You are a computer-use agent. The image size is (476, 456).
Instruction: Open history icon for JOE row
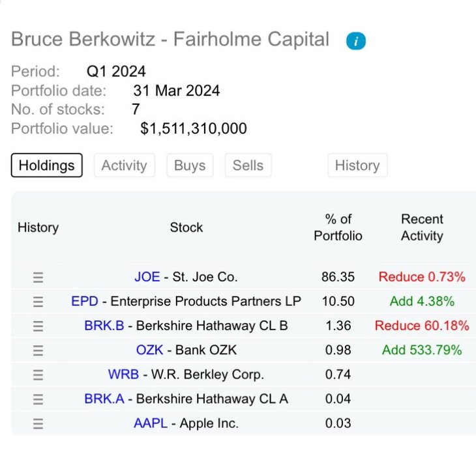tap(38, 278)
